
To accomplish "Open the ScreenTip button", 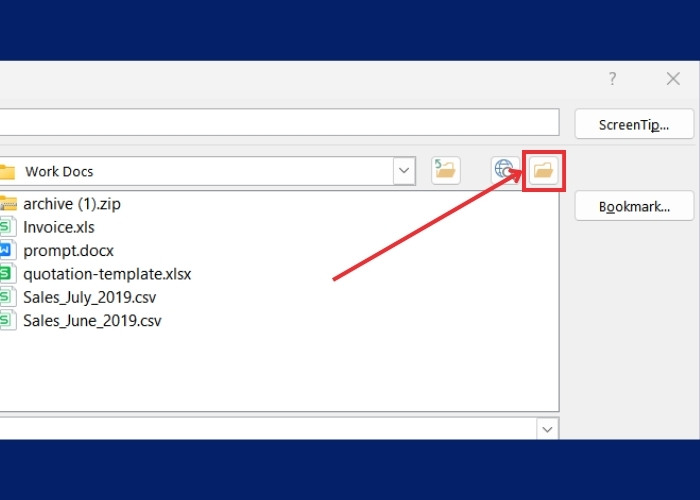I will coord(634,124).
